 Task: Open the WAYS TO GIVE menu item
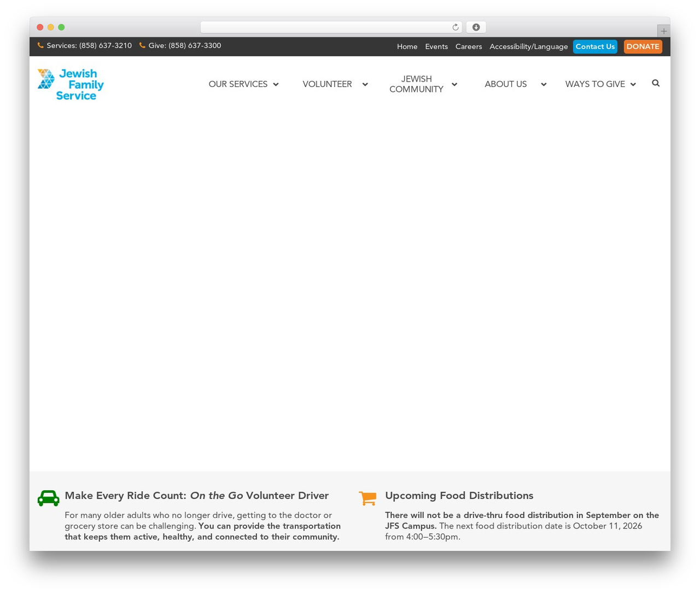[x=595, y=84]
